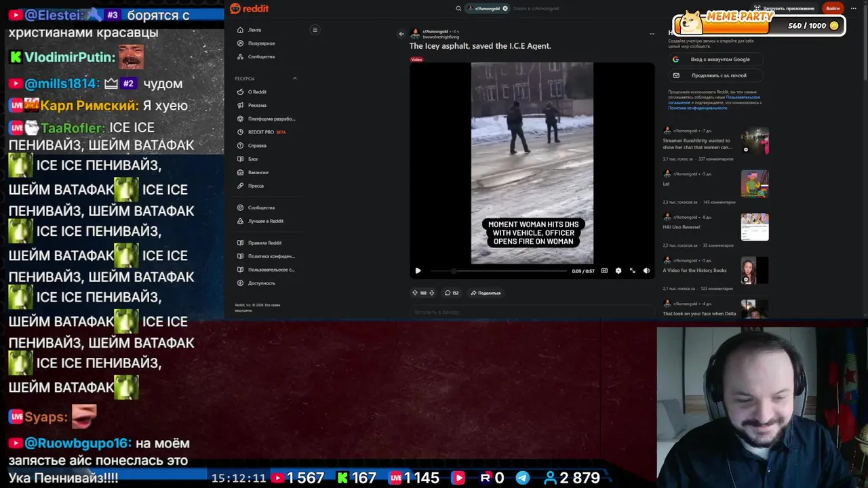Image resolution: width=868 pixels, height=488 pixels.
Task: Sign in with Google account button
Action: click(715, 60)
